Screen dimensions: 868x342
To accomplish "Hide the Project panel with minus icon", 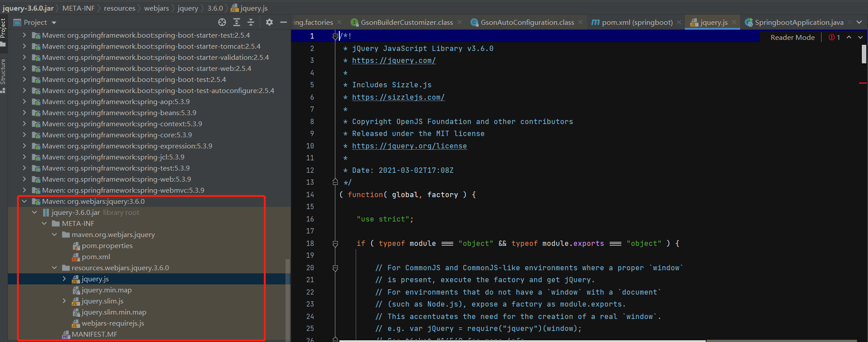I will click(x=284, y=22).
